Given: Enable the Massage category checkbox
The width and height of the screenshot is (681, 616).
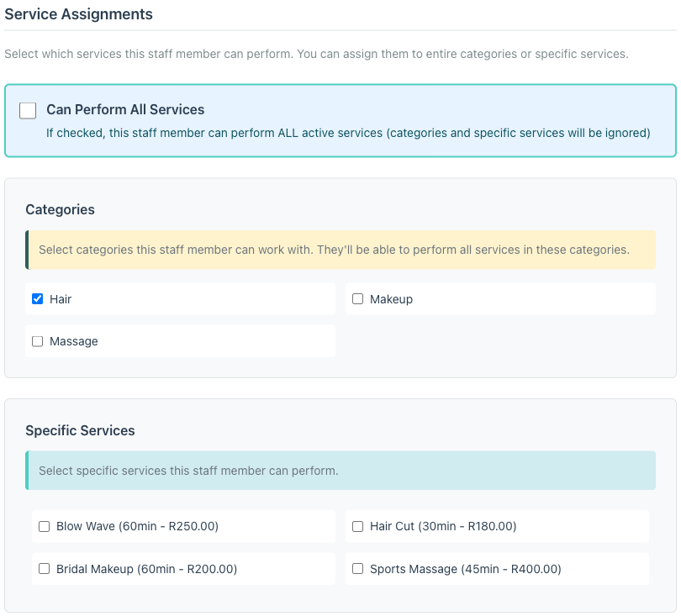Looking at the screenshot, I should (37, 341).
